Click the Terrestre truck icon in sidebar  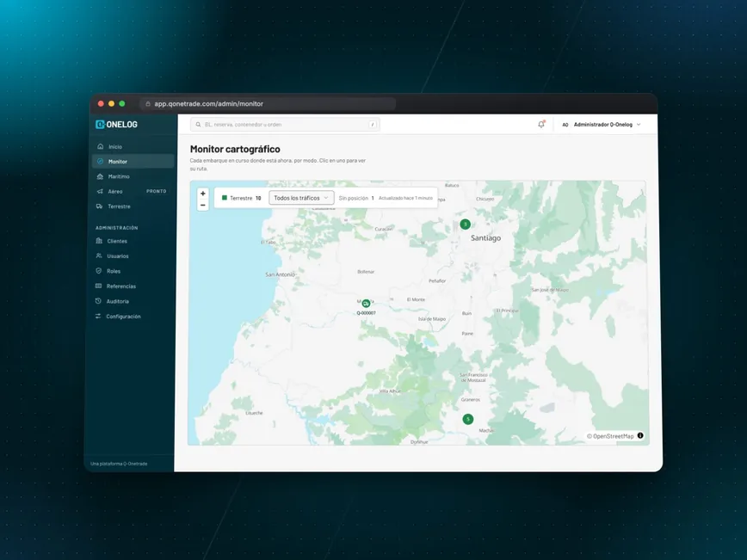coord(100,206)
